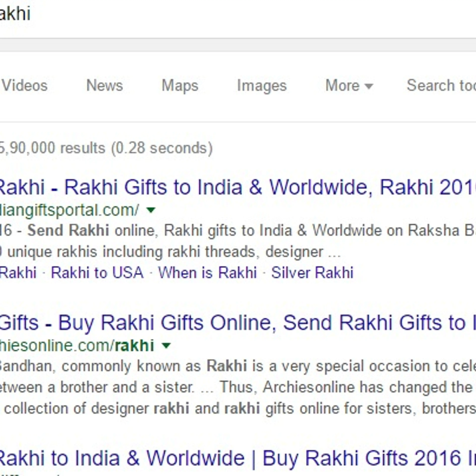Follow the 'Rakhi to USA' sitelink
The width and height of the screenshot is (476, 476).
click(97, 273)
